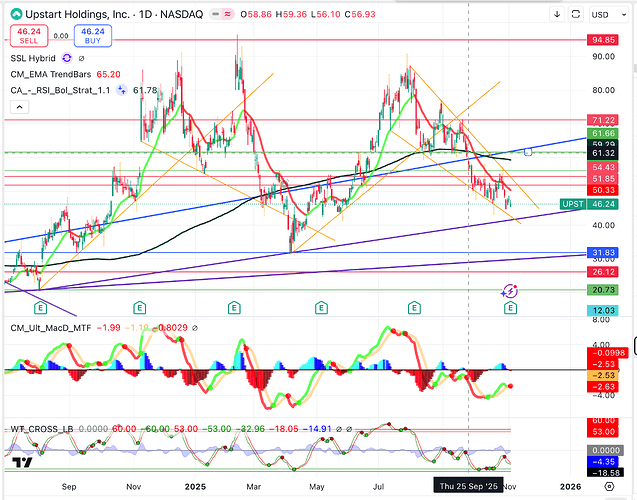The height and width of the screenshot is (500, 637).
Task: Click the TradingView TV logo
Action: click(22, 463)
